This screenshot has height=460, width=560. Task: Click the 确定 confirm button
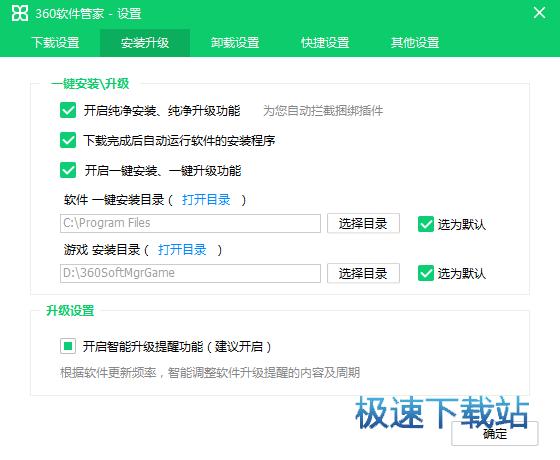[x=495, y=433]
